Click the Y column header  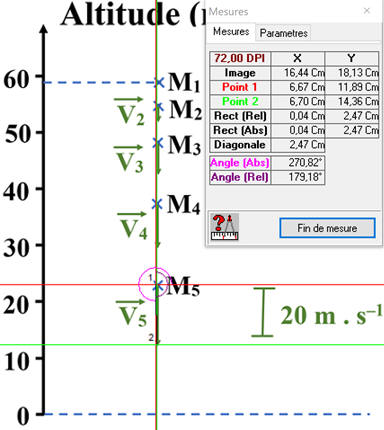[352, 58]
